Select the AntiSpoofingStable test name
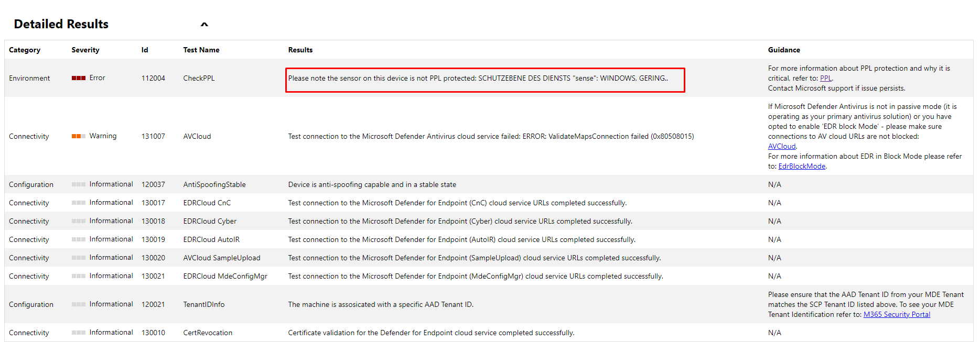This screenshot has height=342, width=980. point(214,184)
